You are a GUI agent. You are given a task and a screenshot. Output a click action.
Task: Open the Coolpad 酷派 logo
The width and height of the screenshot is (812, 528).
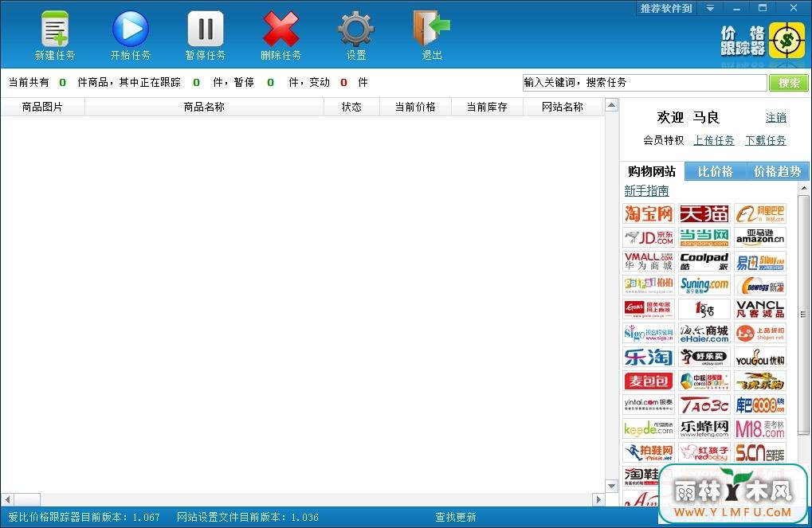(x=704, y=261)
